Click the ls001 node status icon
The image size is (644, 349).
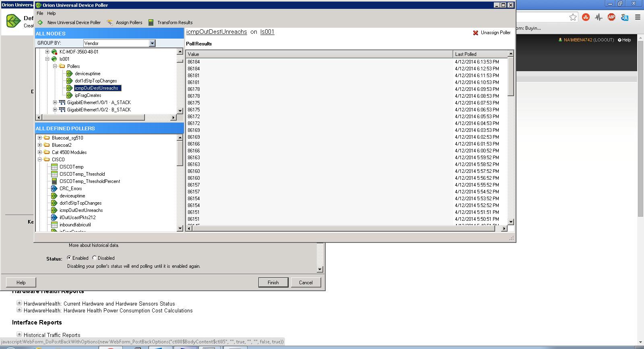[54, 59]
